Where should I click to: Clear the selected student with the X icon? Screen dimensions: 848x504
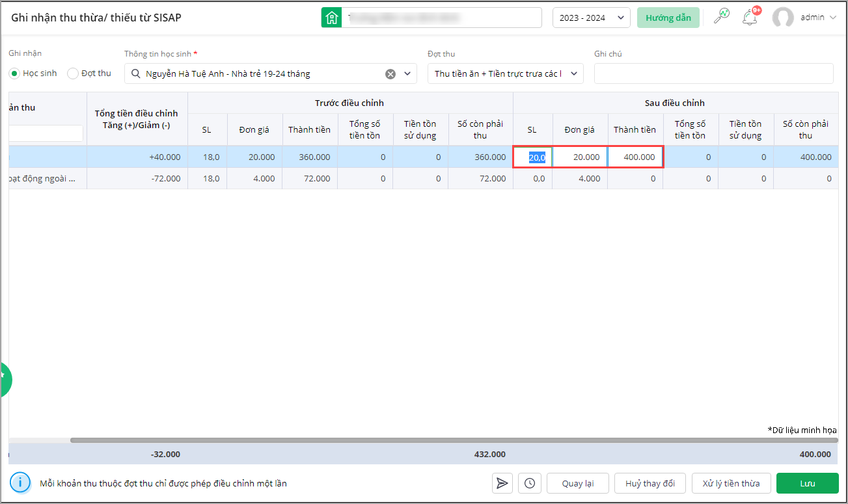pos(390,73)
